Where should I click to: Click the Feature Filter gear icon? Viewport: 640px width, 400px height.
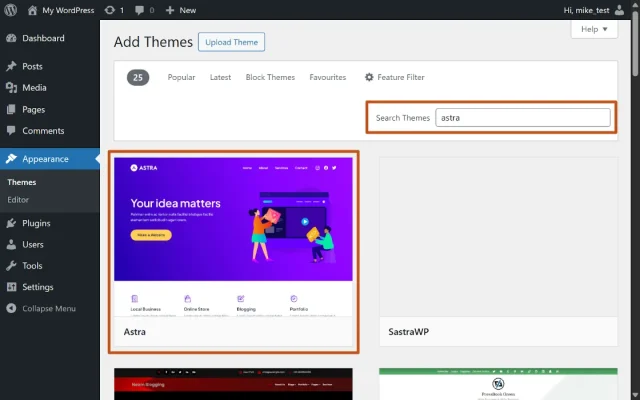pyautogui.click(x=369, y=77)
